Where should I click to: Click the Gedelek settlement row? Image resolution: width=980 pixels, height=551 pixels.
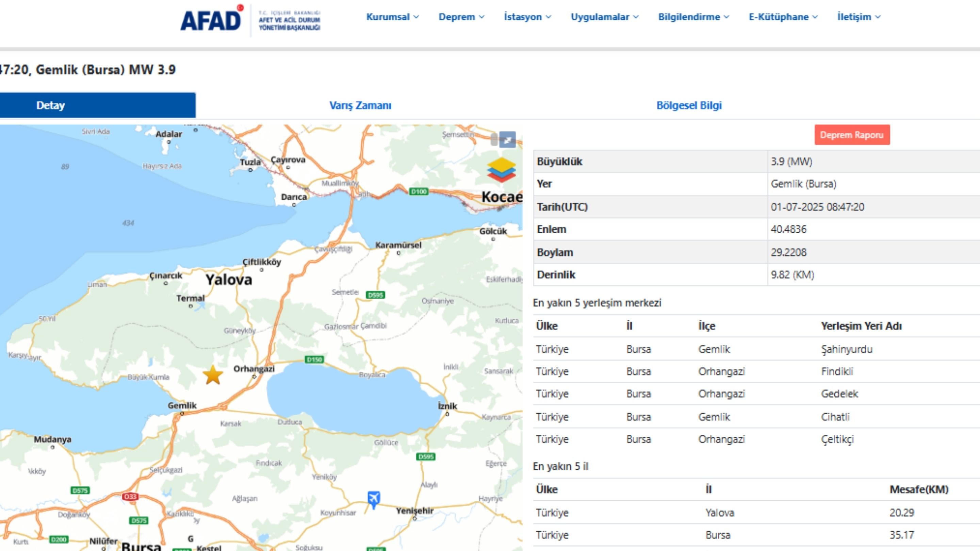pos(756,394)
